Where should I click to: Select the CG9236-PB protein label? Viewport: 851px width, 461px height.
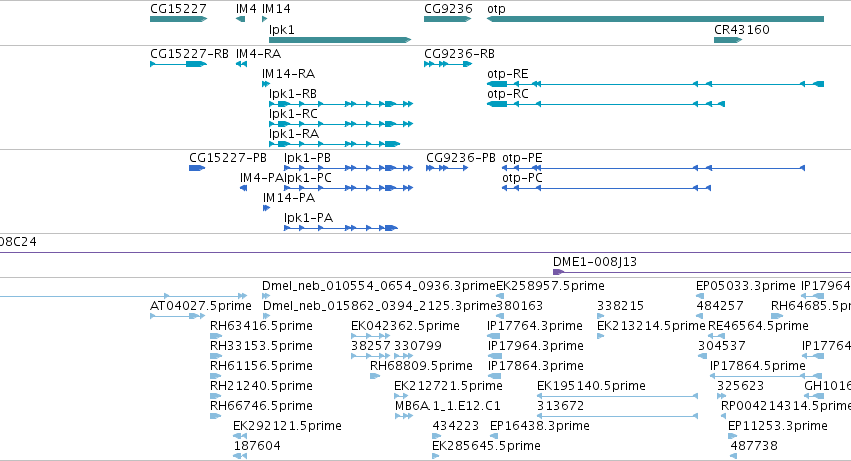461,158
